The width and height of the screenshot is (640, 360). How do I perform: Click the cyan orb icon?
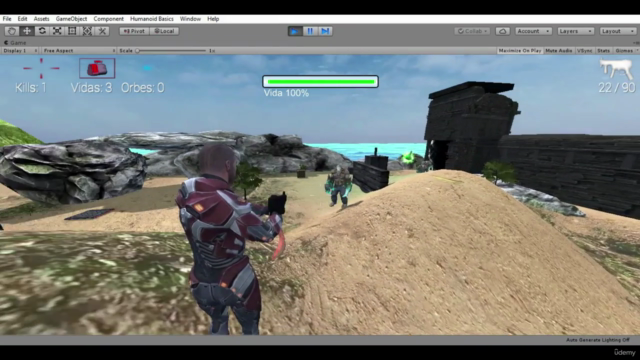click(x=147, y=68)
